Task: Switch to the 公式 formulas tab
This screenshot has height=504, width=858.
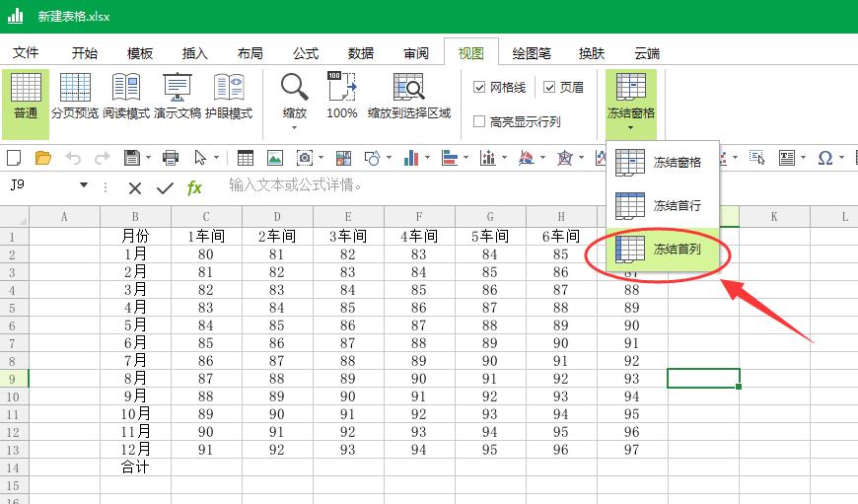Action: [306, 53]
